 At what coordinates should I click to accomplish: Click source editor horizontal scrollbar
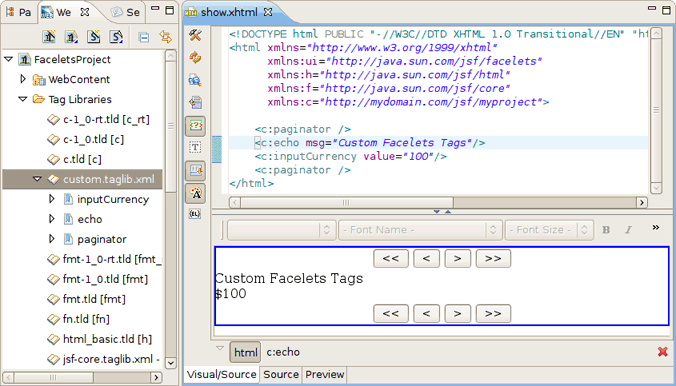point(438,202)
